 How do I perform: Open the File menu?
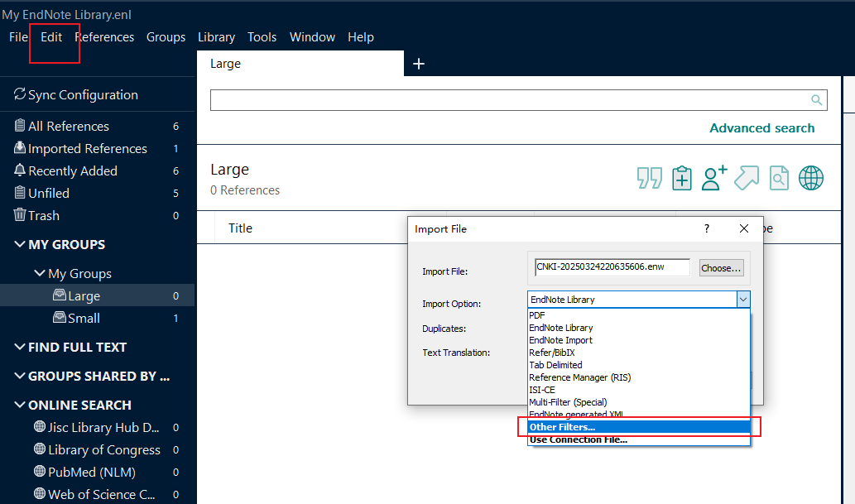[18, 37]
